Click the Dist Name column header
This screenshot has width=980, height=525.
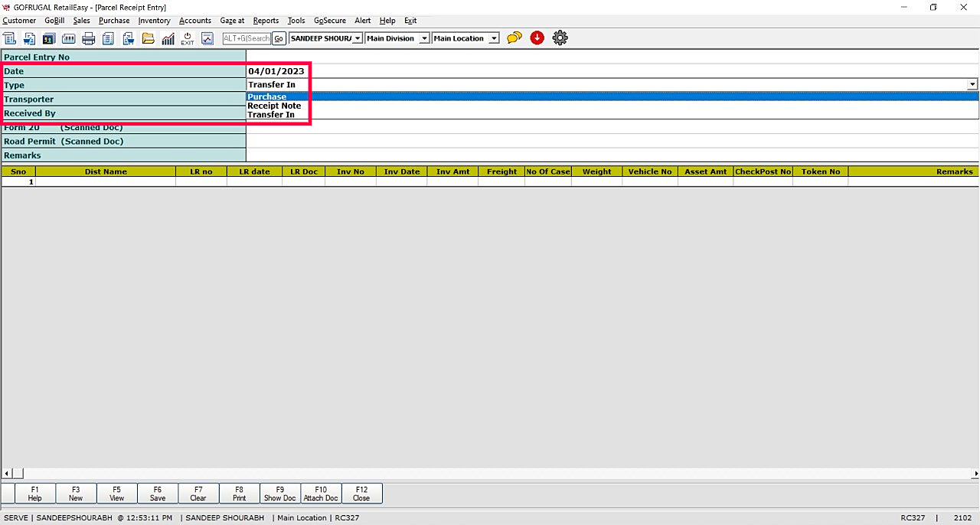pyautogui.click(x=106, y=171)
